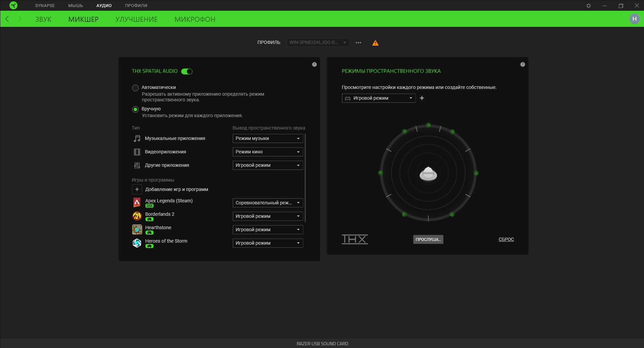
Task: Click the application list scrollbar
Action: tap(305, 178)
